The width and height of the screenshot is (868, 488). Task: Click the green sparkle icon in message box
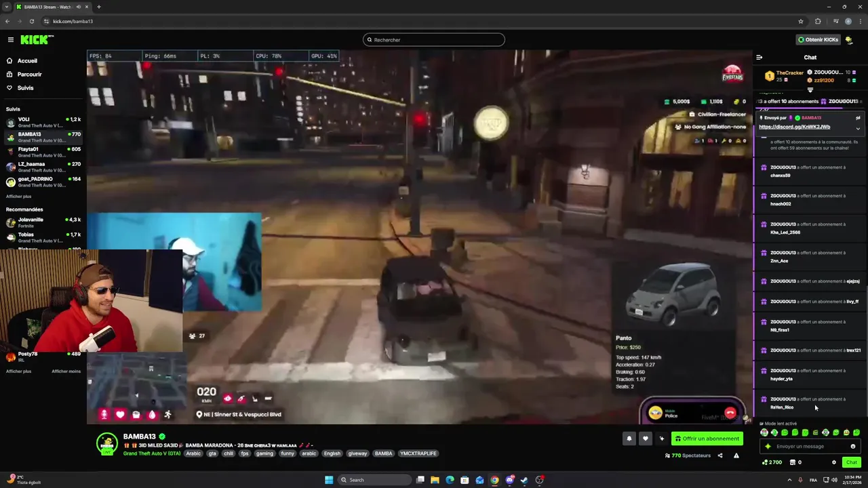[768, 447]
